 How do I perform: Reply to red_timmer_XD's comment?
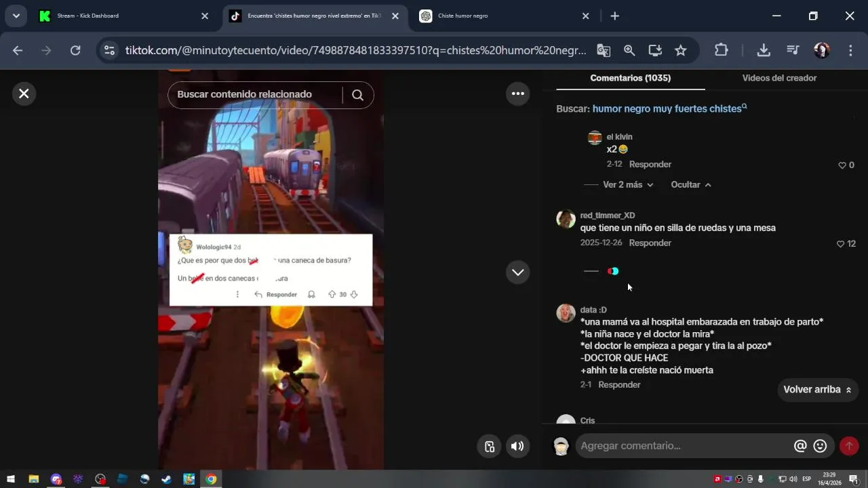pyautogui.click(x=650, y=243)
